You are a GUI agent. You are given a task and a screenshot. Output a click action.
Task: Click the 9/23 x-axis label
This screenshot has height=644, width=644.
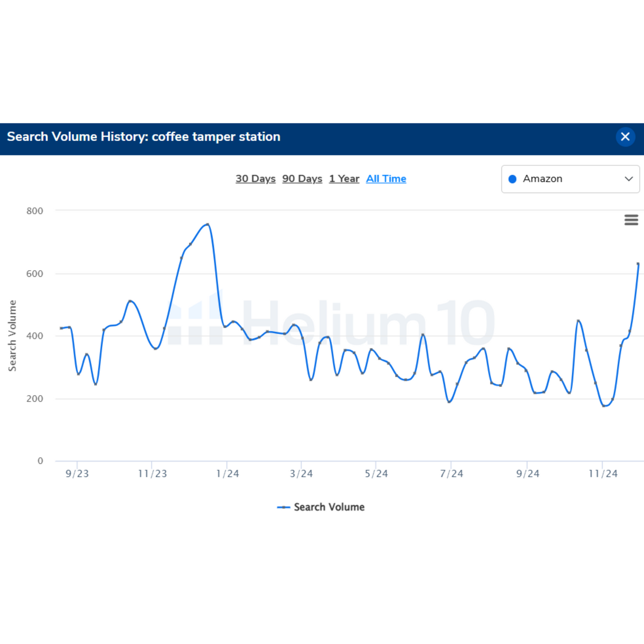point(77,474)
